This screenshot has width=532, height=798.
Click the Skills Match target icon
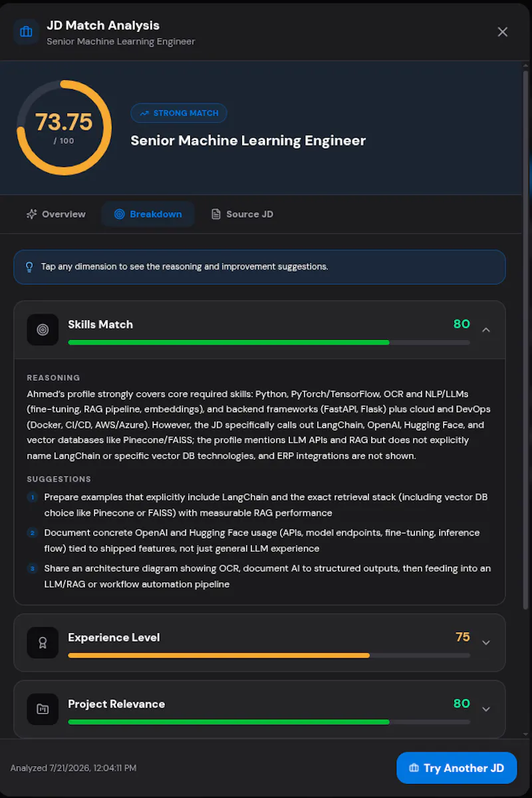(43, 330)
